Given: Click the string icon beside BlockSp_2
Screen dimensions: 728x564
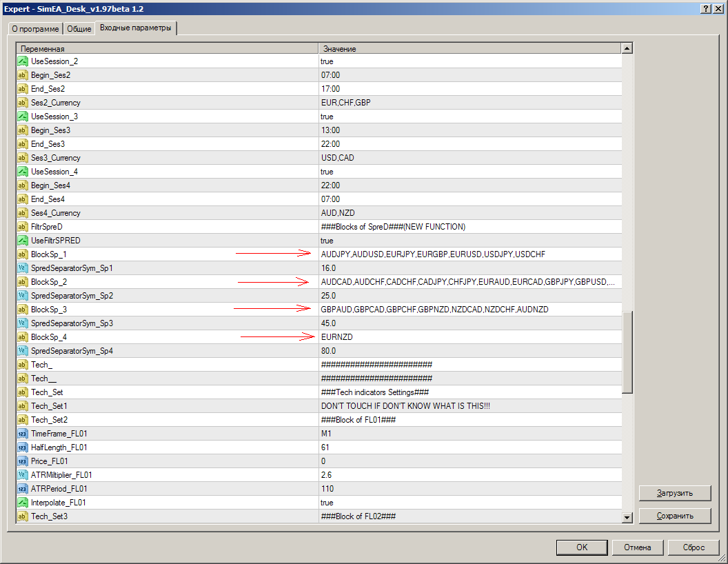Looking at the screenshot, I should (22, 282).
